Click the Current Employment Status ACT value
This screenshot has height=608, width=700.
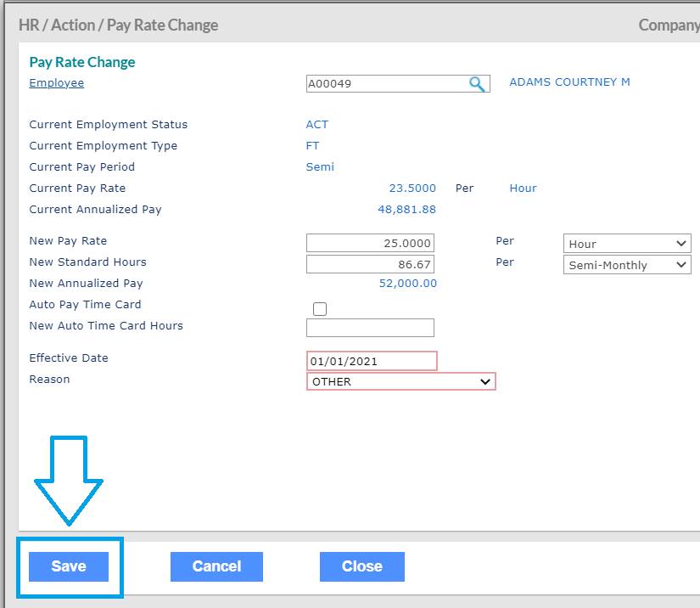317,125
